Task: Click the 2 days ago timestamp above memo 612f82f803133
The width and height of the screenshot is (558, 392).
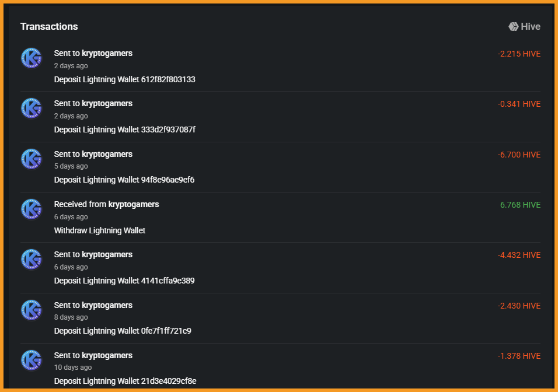Action: click(71, 66)
